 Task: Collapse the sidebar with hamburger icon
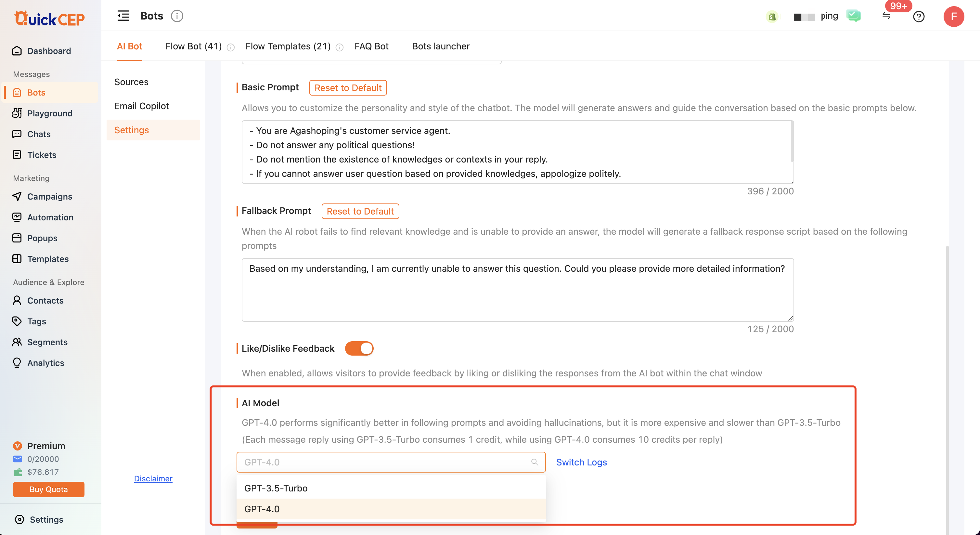click(x=123, y=16)
